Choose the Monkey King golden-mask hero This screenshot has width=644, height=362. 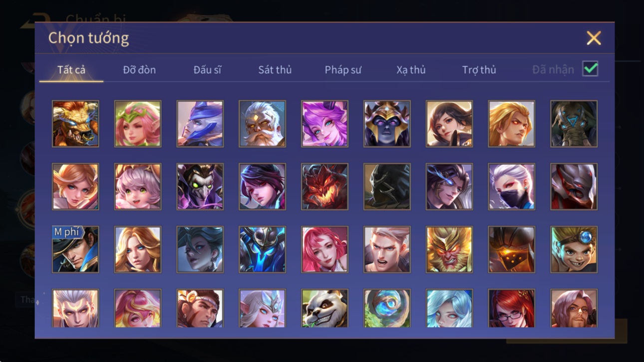449,249
